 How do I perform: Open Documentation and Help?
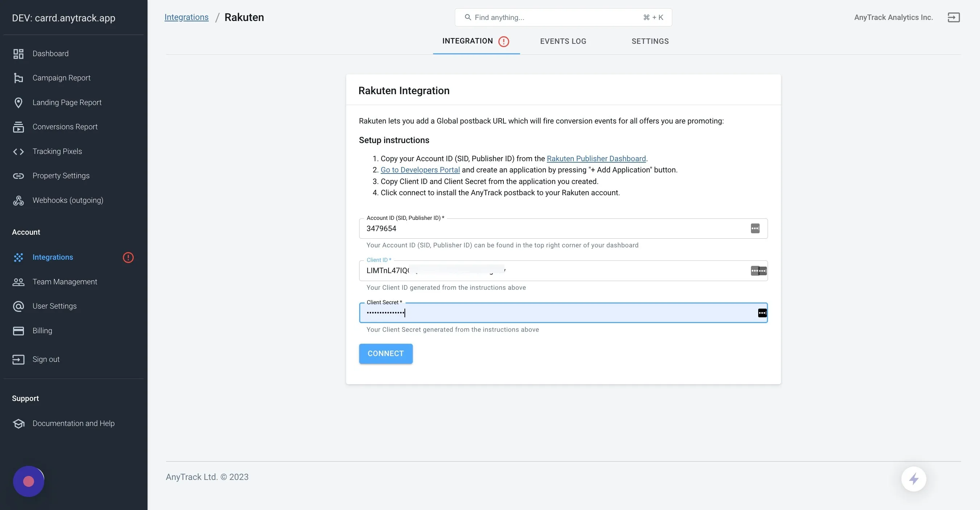pyautogui.click(x=74, y=423)
